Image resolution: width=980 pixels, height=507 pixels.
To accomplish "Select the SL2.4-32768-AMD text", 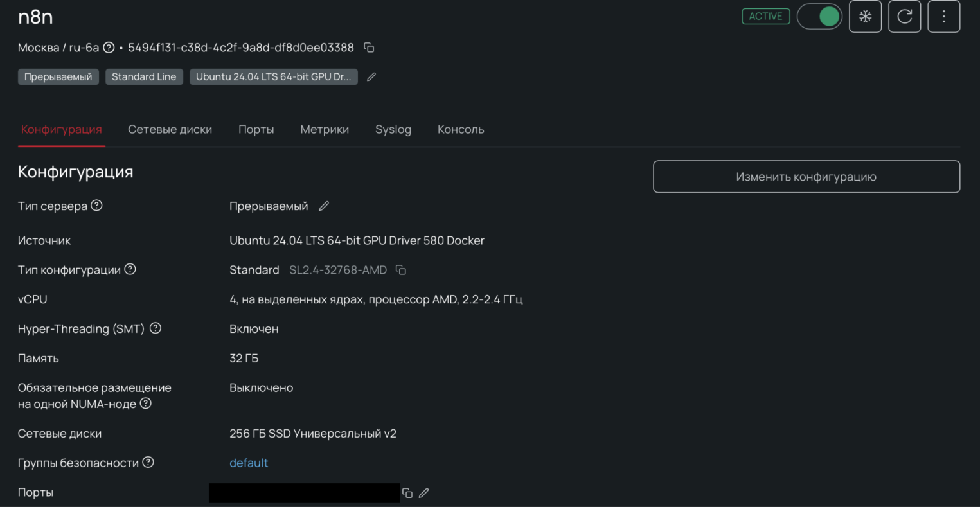I will 338,270.
